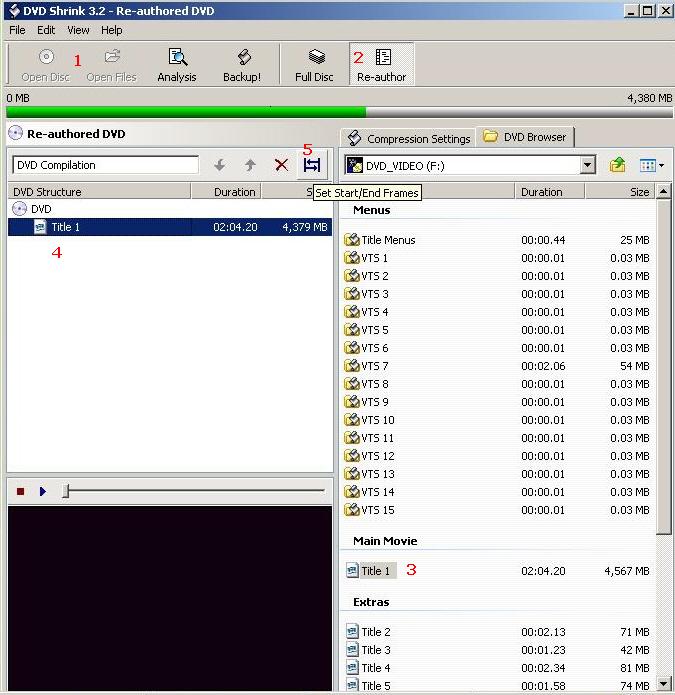The height and width of the screenshot is (695, 675).
Task: Switch to Compression Settings tab
Action: pos(408,138)
